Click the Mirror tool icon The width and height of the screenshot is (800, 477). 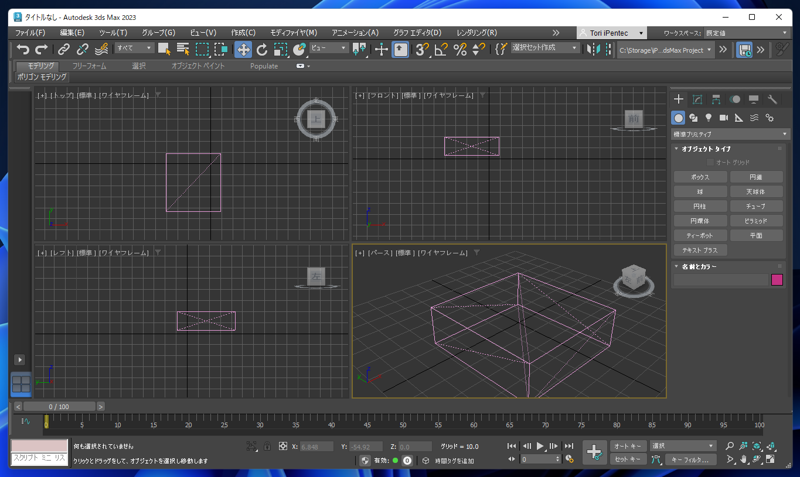[x=593, y=49]
